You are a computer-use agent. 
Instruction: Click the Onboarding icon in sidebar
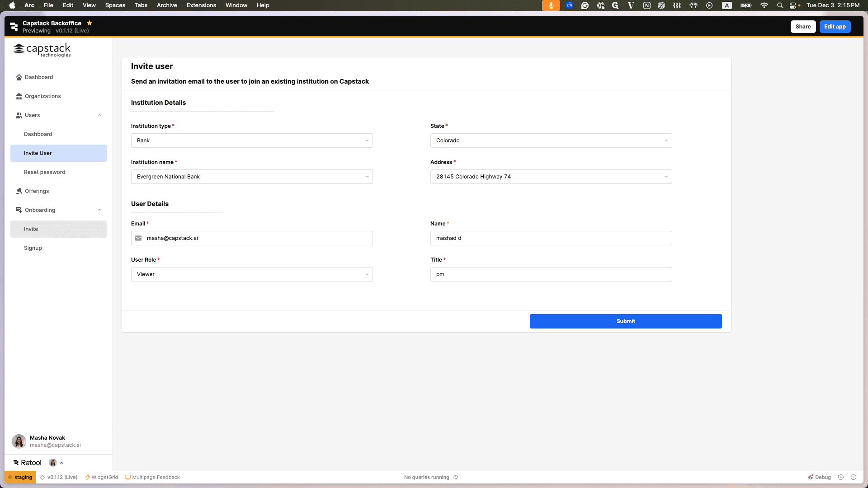19,210
